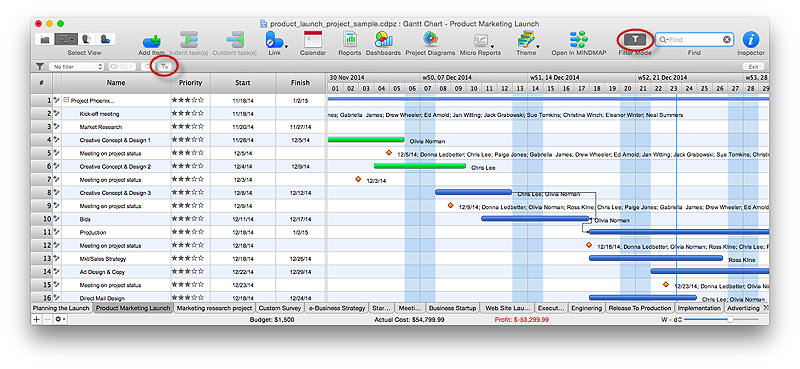
Task: Click the Finish column header
Action: [x=300, y=83]
